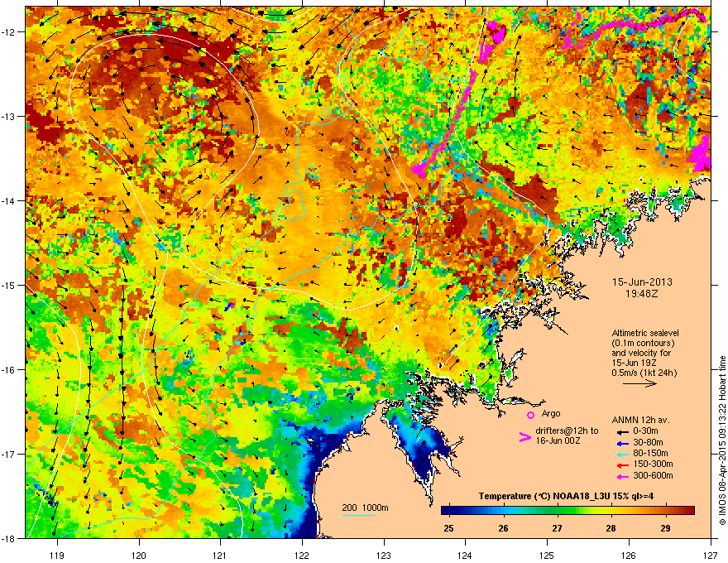Click longitude axis label 121
This screenshot has height=563, width=728.
coord(220,555)
